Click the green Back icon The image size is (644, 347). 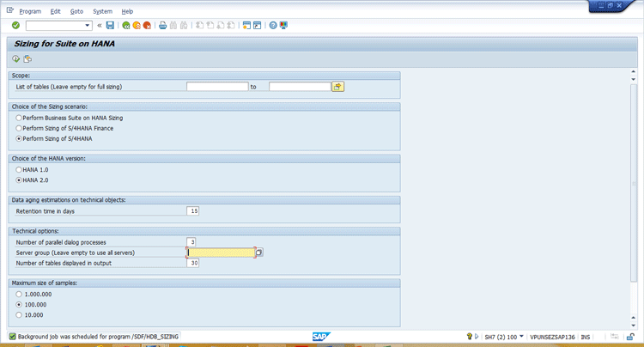pos(126,26)
